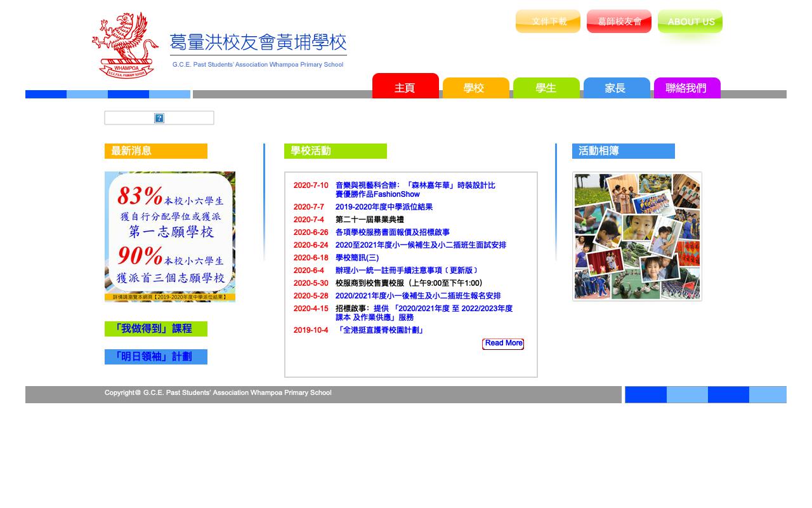Click the photo collage under 活動相簿
The height and width of the screenshot is (508, 812).
pyautogui.click(x=636, y=236)
